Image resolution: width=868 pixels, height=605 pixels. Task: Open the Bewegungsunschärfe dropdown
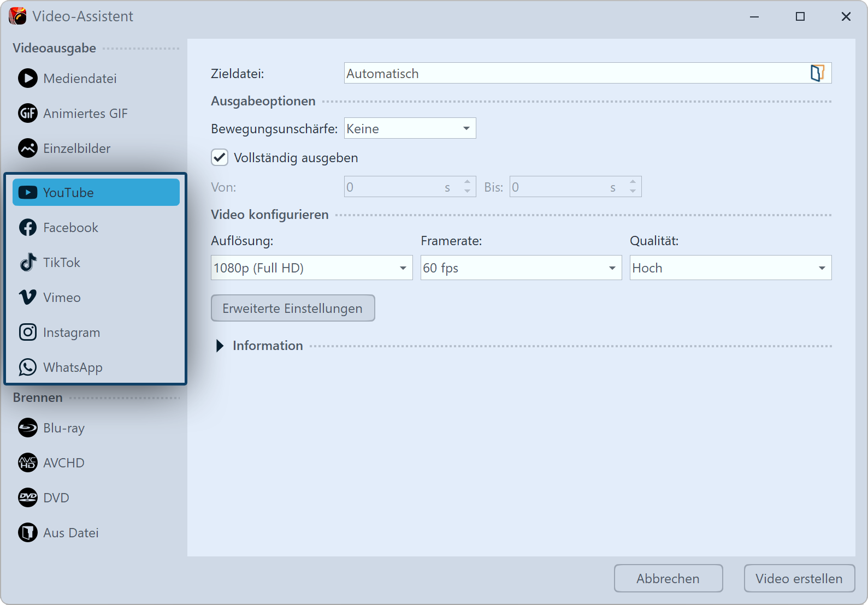coord(410,129)
